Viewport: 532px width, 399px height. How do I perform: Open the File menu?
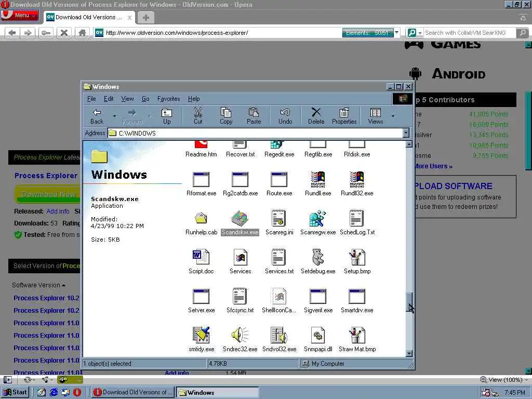point(91,99)
